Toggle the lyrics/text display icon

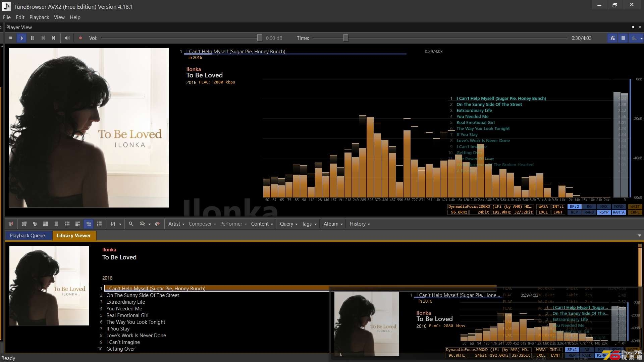tap(612, 38)
